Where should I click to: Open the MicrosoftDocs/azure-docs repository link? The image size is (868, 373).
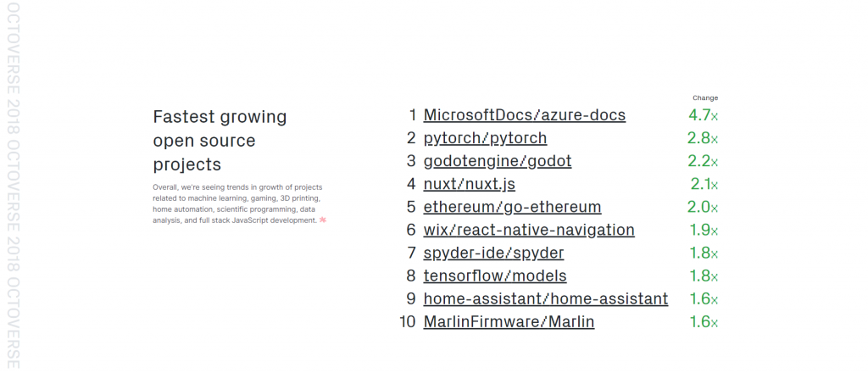[524, 115]
